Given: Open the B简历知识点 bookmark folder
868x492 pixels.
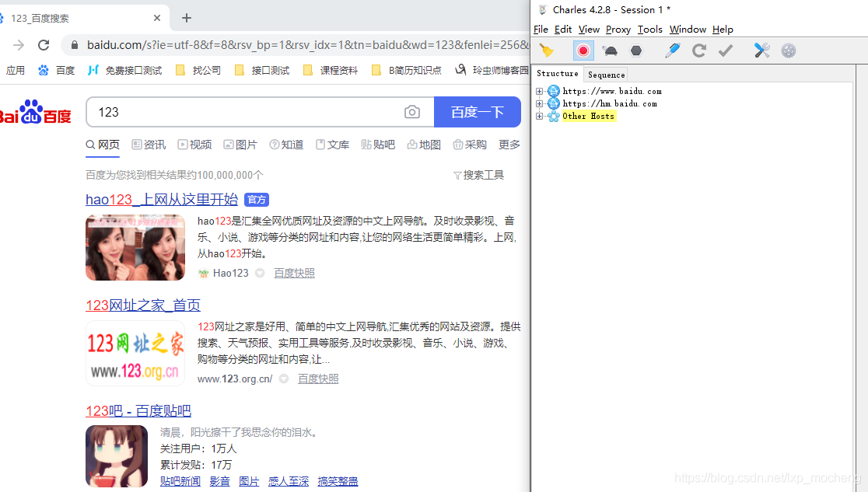Looking at the screenshot, I should (x=406, y=70).
